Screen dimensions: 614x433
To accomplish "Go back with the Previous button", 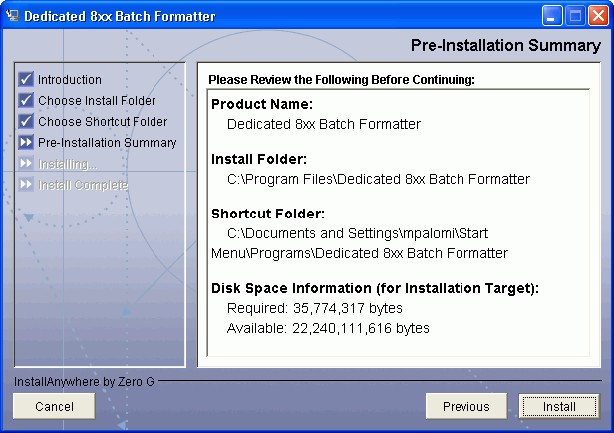I will pyautogui.click(x=466, y=406).
